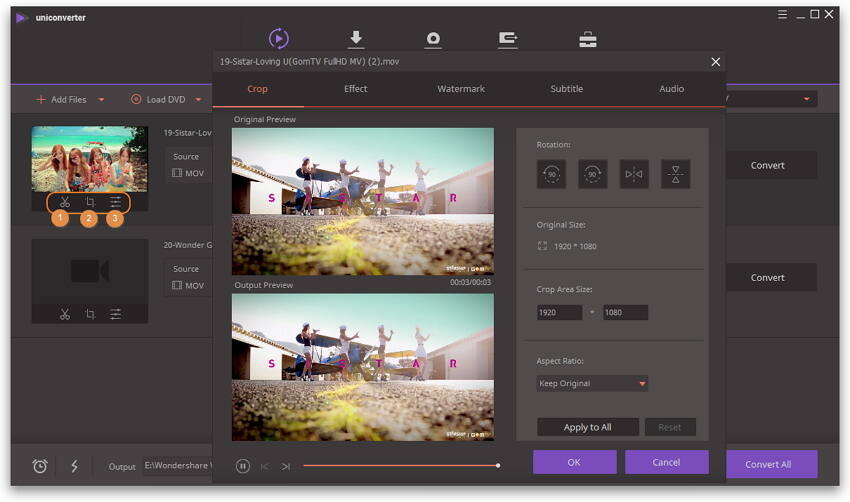The width and height of the screenshot is (850, 502).
Task: Go to previous frame in preview
Action: tap(265, 466)
